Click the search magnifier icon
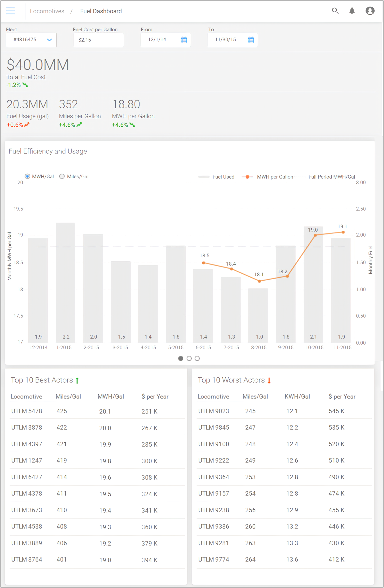The height and width of the screenshot is (588, 384). point(335,11)
